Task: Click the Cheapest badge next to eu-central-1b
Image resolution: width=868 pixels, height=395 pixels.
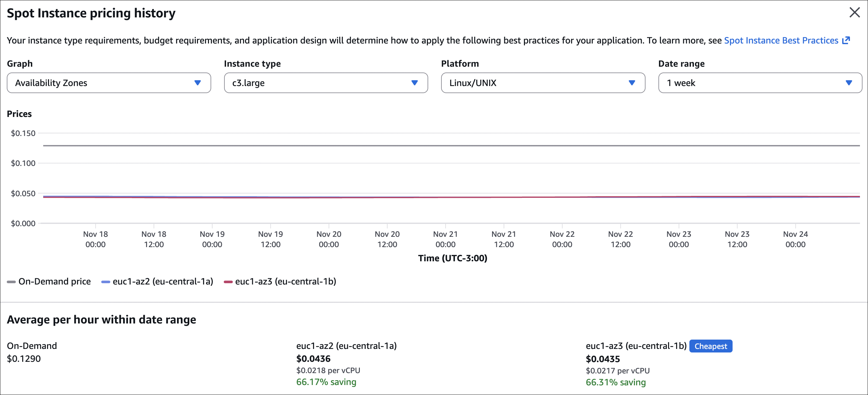Action: (710, 346)
